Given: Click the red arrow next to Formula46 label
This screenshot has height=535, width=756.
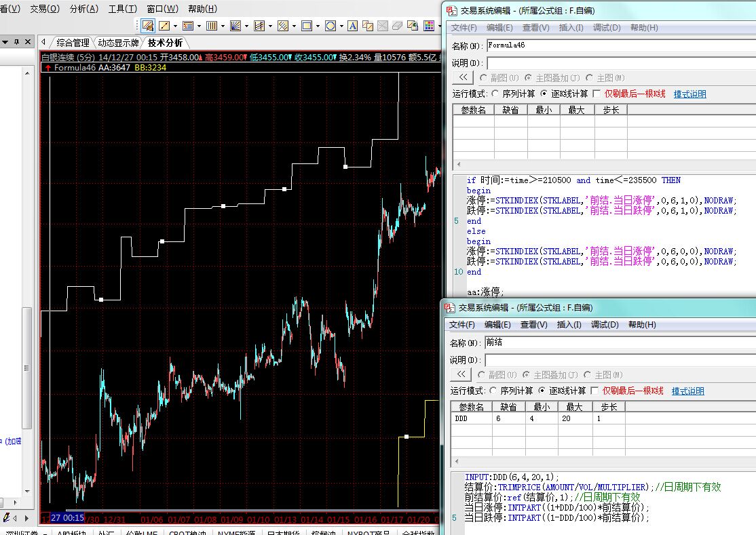Looking at the screenshot, I should click(x=48, y=68).
